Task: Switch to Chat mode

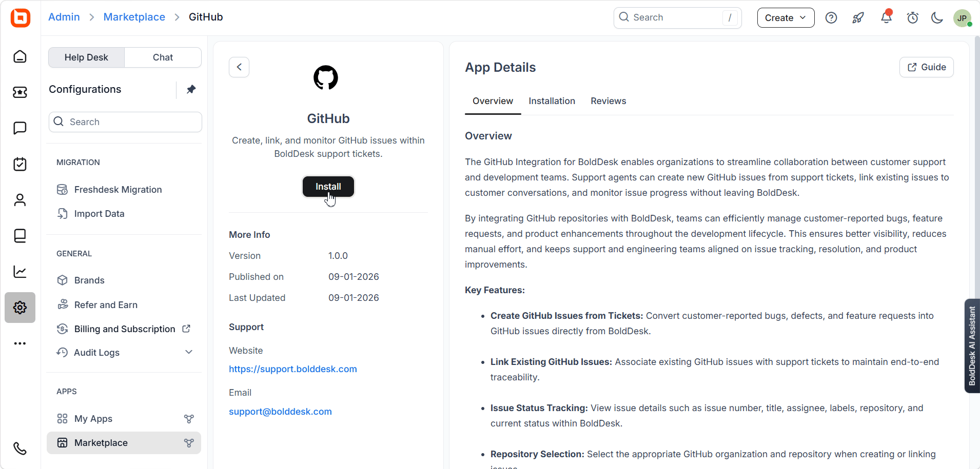Action: click(163, 57)
